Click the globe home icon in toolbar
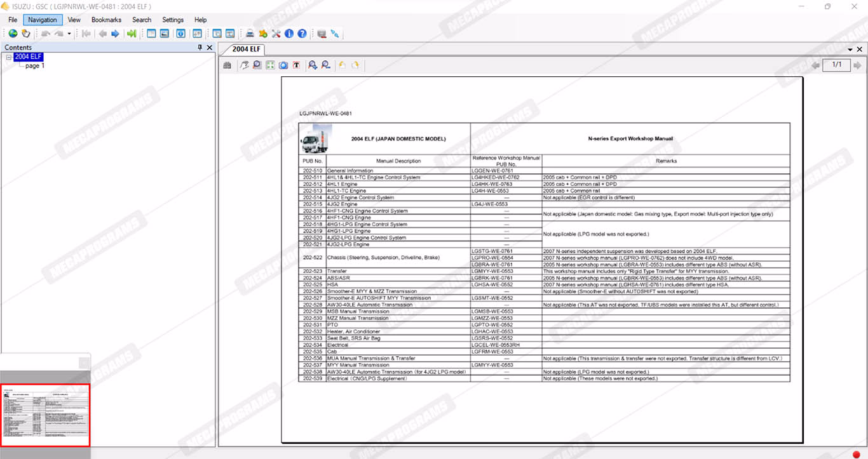Screen dimensions: 868x459 [x=13, y=34]
